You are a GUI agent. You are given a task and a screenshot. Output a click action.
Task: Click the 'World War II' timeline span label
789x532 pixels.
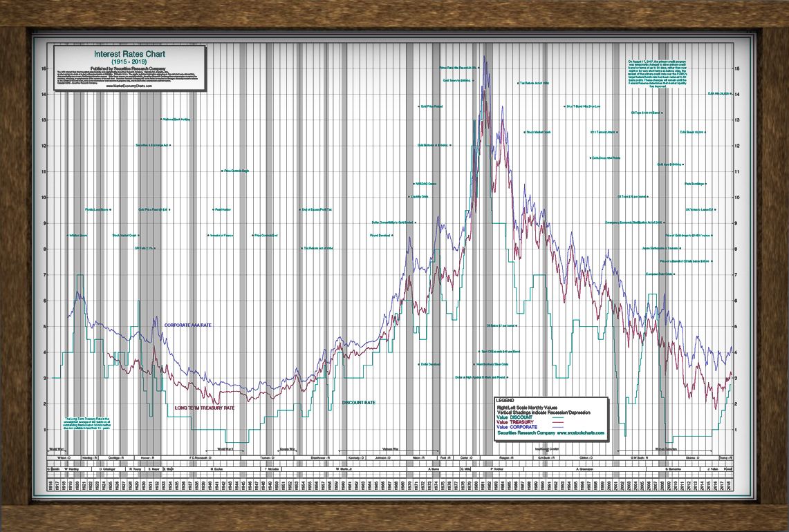pyautogui.click(x=225, y=449)
